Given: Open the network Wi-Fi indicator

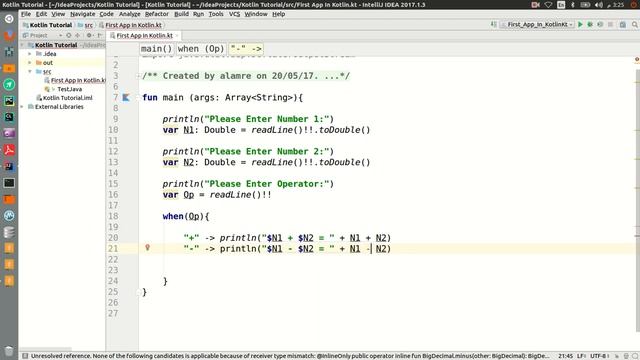Looking at the screenshot, I should pos(549,4).
